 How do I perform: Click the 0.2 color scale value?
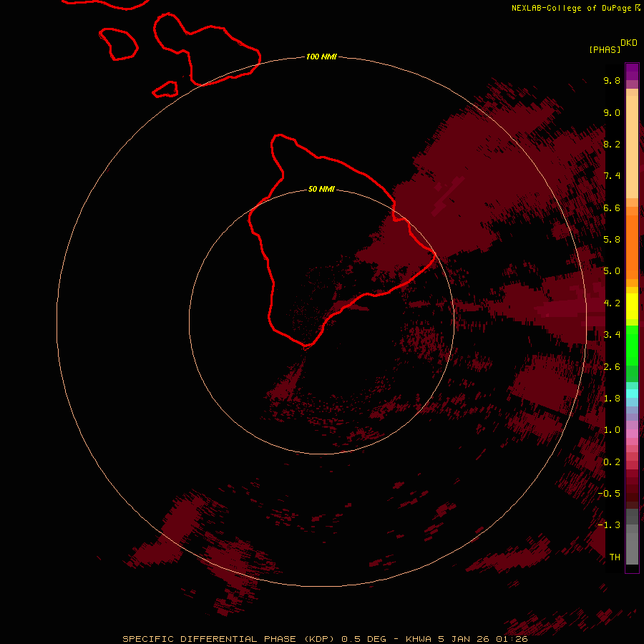tap(612, 462)
